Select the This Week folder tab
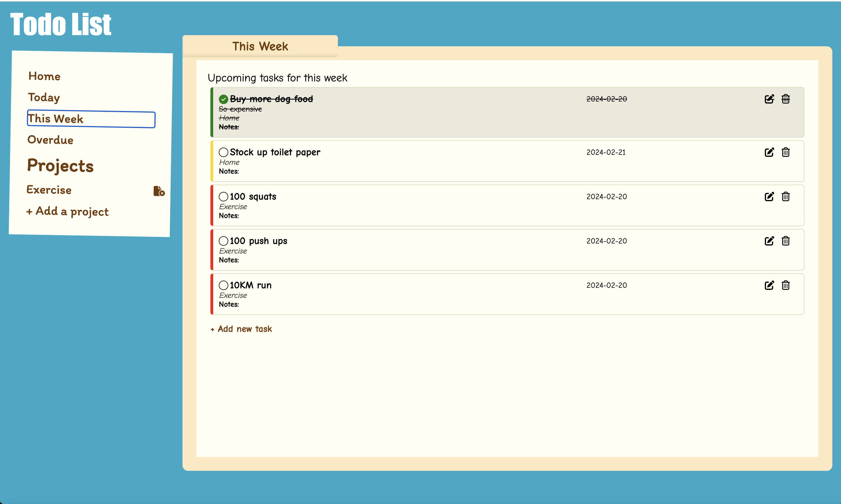This screenshot has width=841, height=504. (260, 46)
